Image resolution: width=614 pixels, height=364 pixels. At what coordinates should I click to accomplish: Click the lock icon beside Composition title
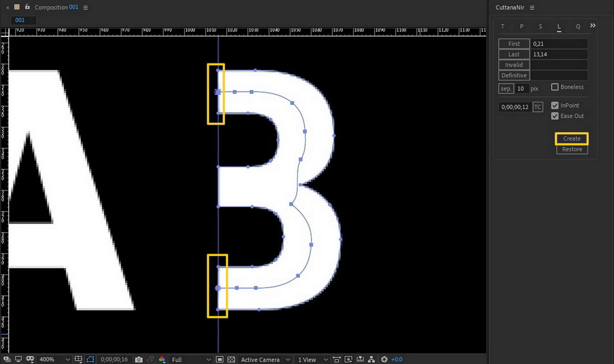pos(27,7)
